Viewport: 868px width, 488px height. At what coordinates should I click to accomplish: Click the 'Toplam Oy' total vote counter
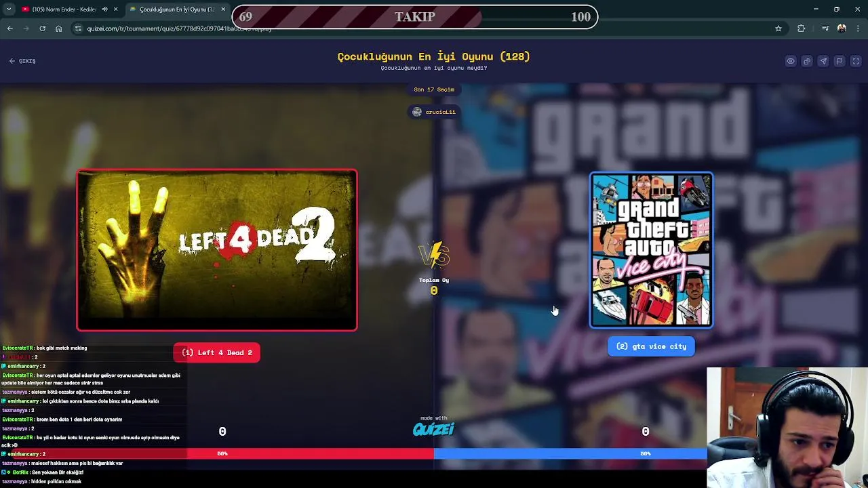(434, 286)
